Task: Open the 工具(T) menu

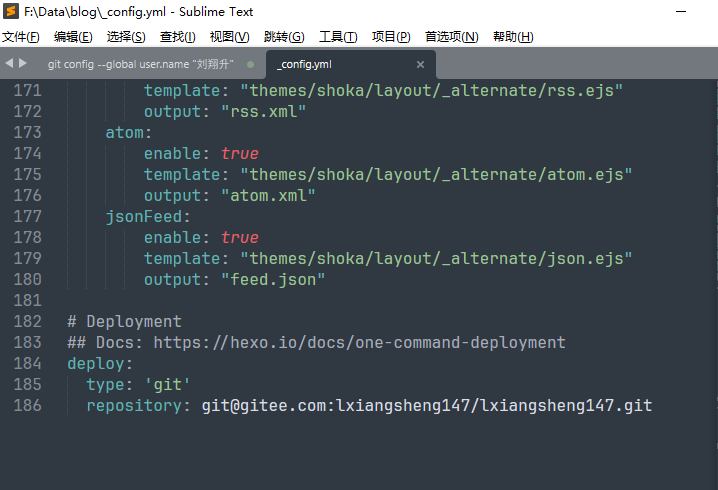Action: 338,37
